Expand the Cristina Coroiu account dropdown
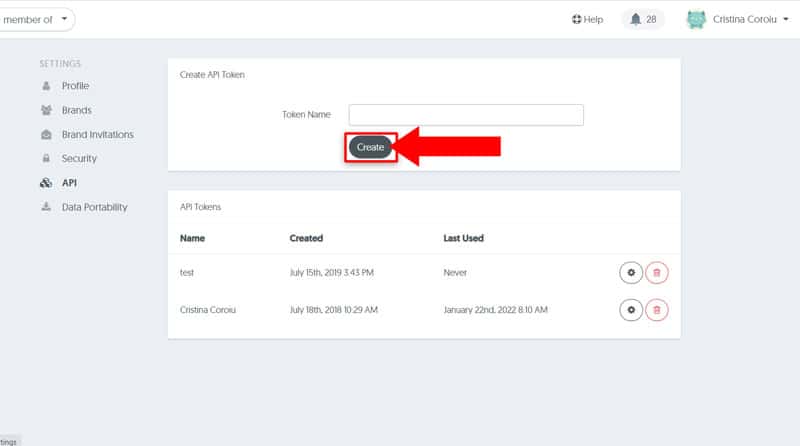The width and height of the screenshot is (800, 446). (x=751, y=19)
